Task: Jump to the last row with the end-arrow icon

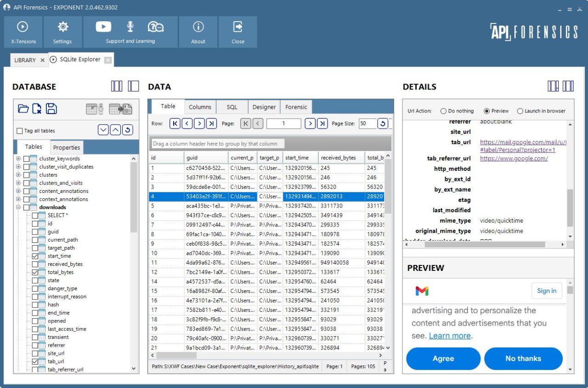Action: point(211,123)
